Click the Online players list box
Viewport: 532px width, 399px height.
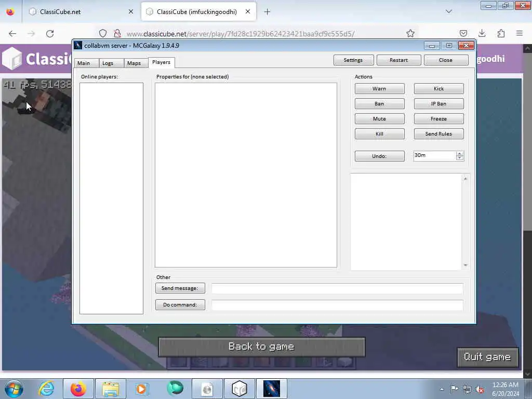pyautogui.click(x=111, y=198)
